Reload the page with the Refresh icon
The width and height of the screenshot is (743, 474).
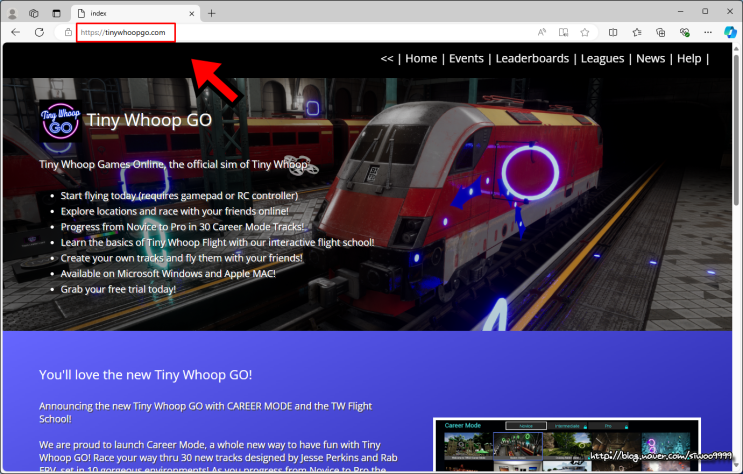click(x=39, y=32)
